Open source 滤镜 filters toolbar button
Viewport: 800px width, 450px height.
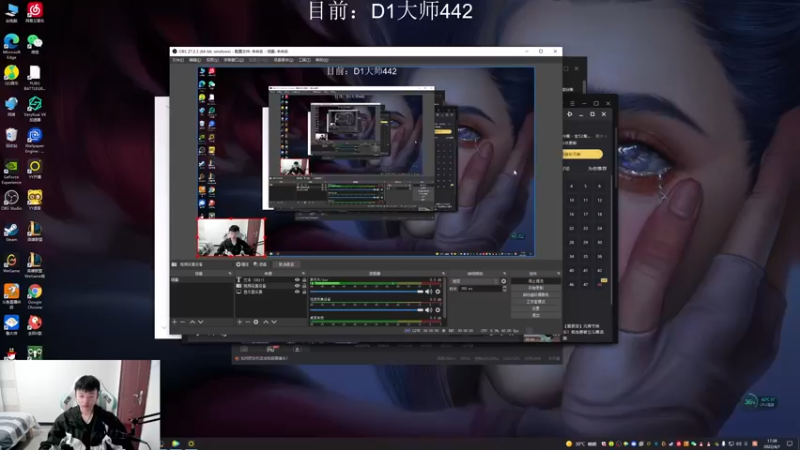click(260, 264)
